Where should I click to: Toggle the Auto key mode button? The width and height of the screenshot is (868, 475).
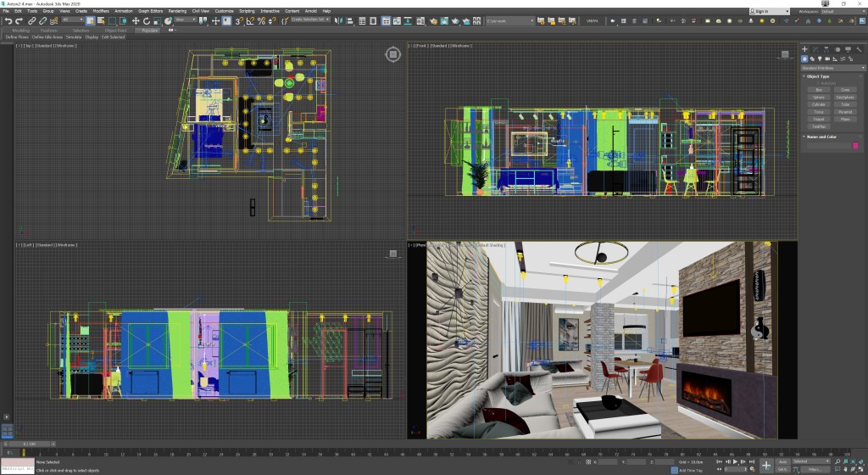point(782,461)
